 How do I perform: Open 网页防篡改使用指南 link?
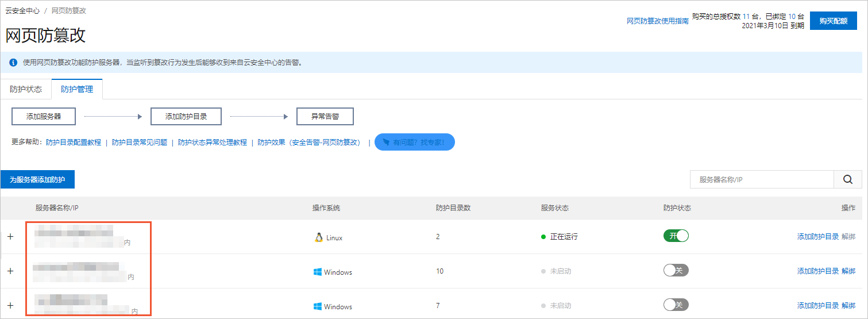coord(658,21)
